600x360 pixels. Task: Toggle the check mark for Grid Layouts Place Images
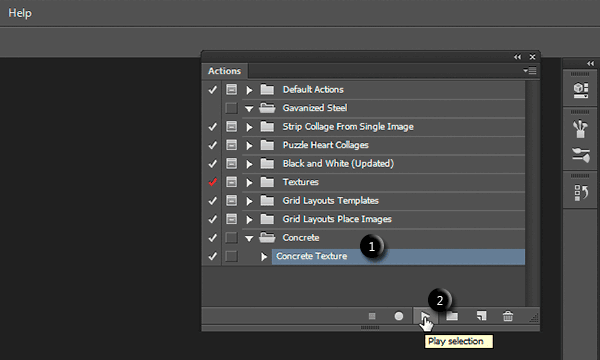point(212,219)
